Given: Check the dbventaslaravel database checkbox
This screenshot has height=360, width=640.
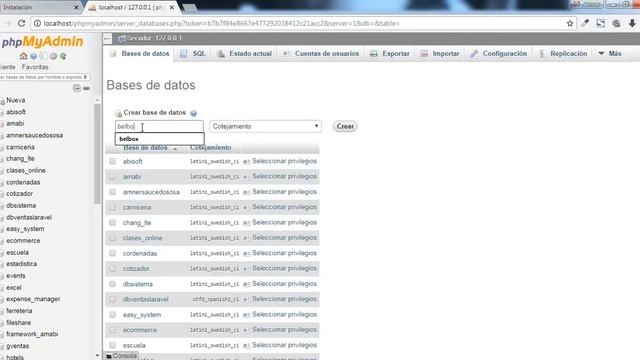Looking at the screenshot, I should point(113,299).
